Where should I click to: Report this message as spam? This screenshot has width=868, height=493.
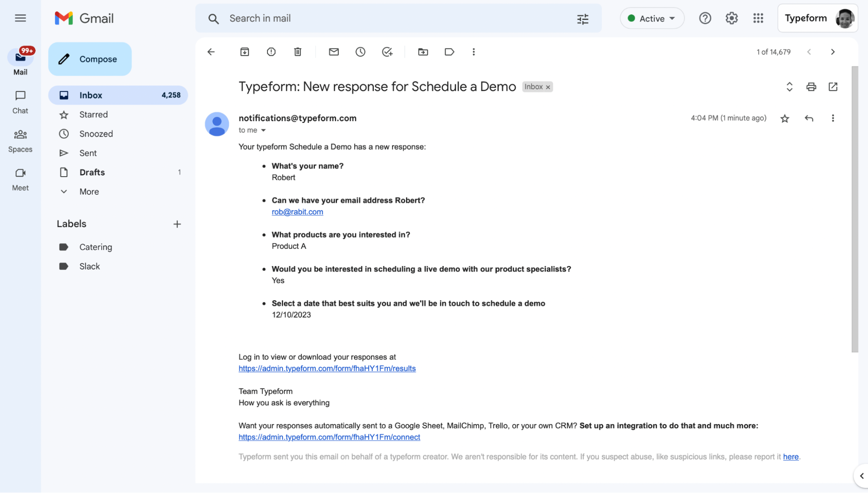271,52
